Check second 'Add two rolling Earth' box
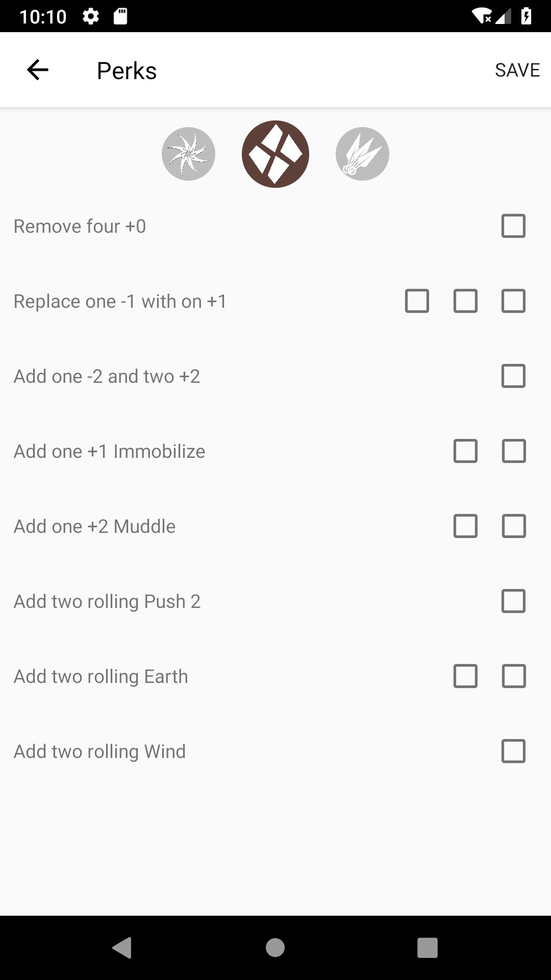Viewport: 551px width, 980px height. coord(513,676)
